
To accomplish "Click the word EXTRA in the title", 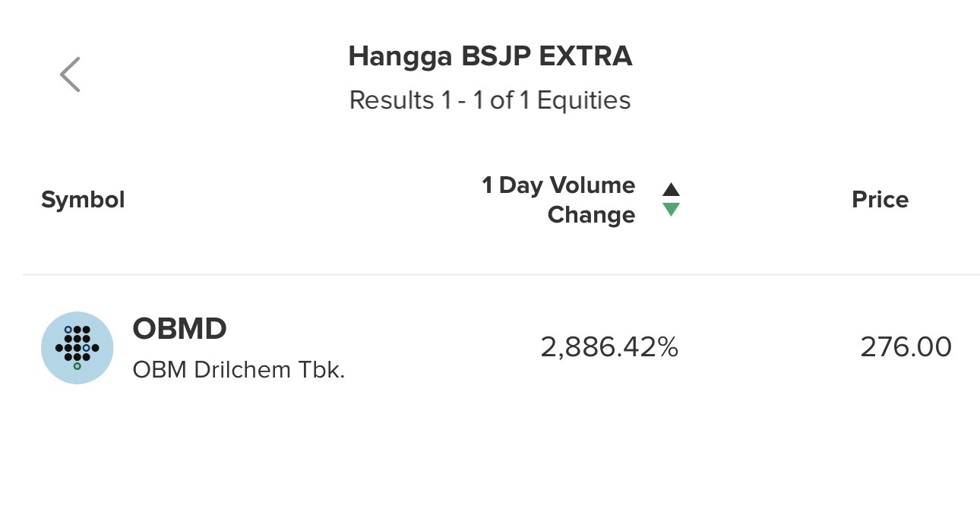I will 593,56.
